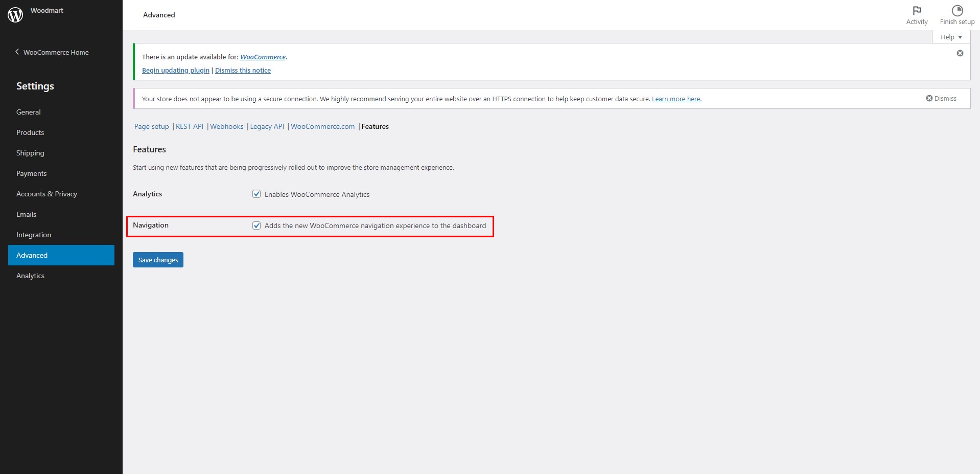The width and height of the screenshot is (980, 474).
Task: Open the Learn more here link
Action: [676, 99]
